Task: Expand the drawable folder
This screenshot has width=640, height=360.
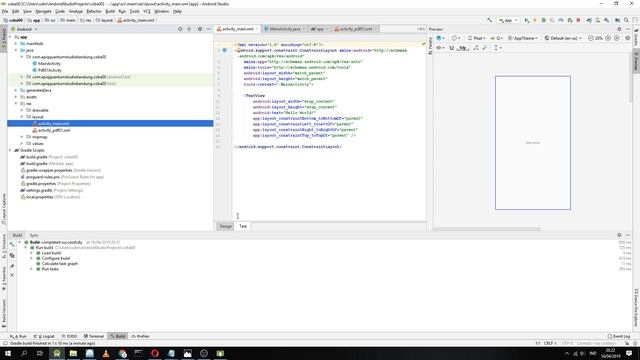Action: point(22,110)
